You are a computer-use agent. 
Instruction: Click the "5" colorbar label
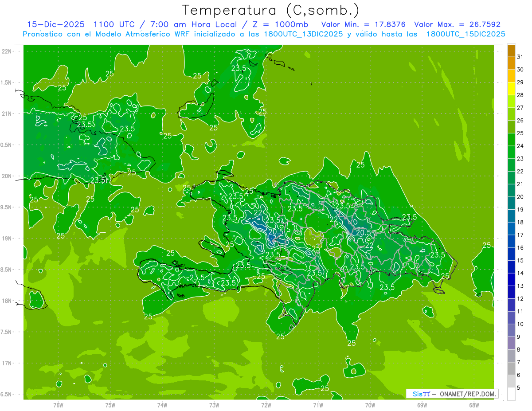(x=519, y=388)
